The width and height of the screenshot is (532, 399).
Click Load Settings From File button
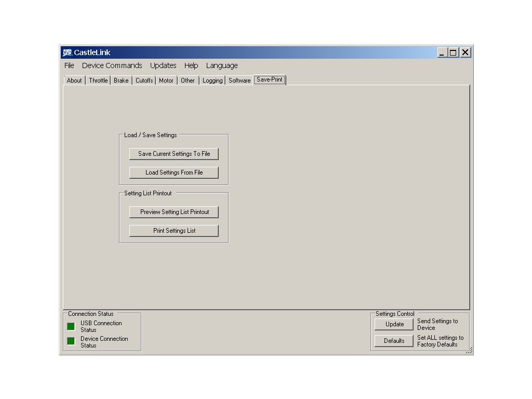coord(174,172)
